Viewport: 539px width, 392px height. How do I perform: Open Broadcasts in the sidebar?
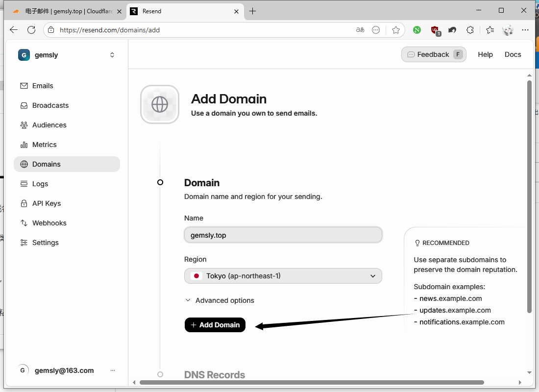(x=50, y=105)
